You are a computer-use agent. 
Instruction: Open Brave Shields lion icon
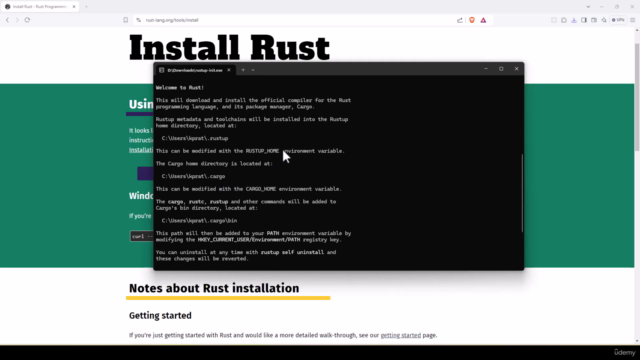tap(472, 20)
